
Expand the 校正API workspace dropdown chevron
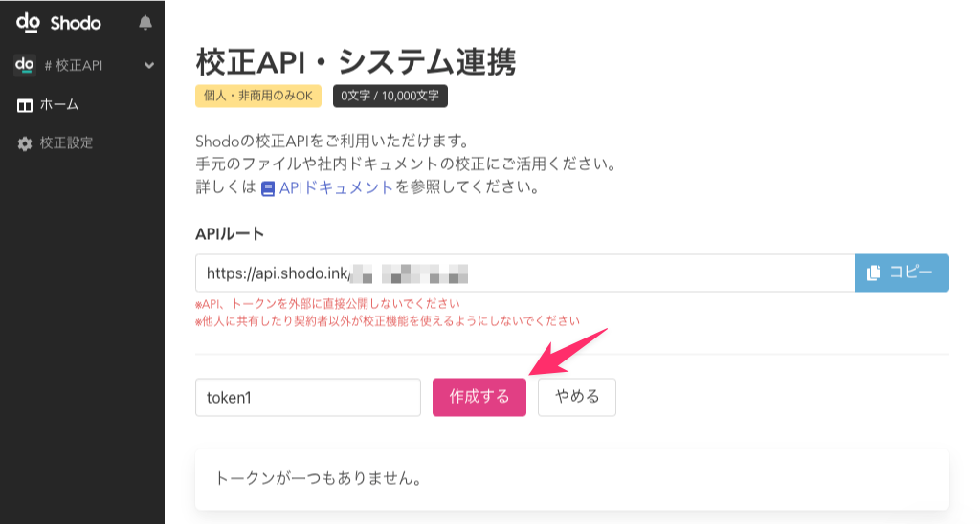click(x=148, y=65)
